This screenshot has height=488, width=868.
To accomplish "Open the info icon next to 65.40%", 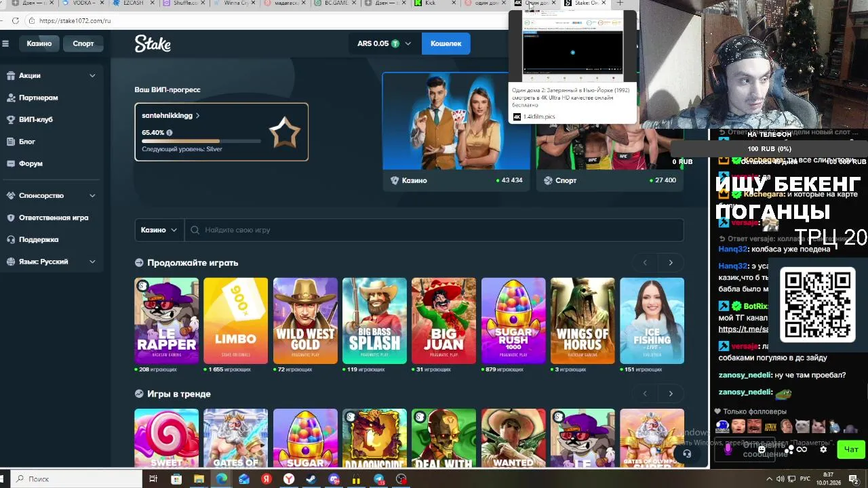I will click(x=170, y=133).
